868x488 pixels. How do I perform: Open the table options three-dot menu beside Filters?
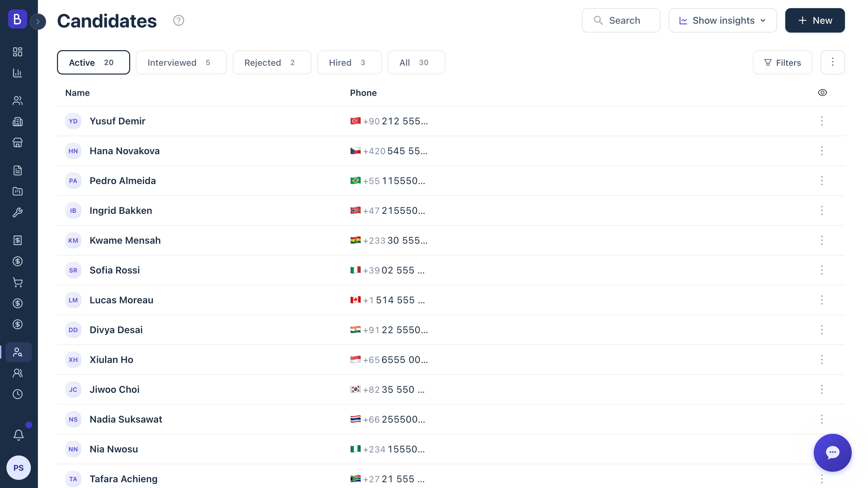pos(832,62)
